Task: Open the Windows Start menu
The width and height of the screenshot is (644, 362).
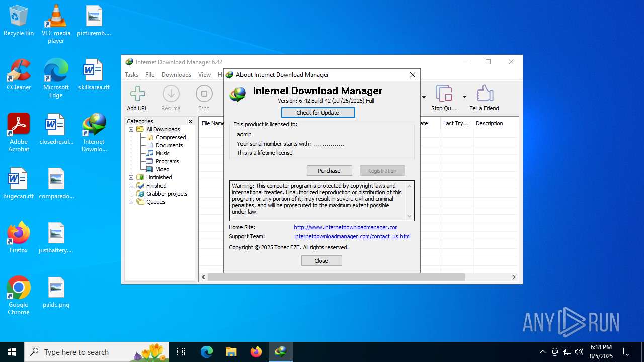Action: [x=12, y=352]
